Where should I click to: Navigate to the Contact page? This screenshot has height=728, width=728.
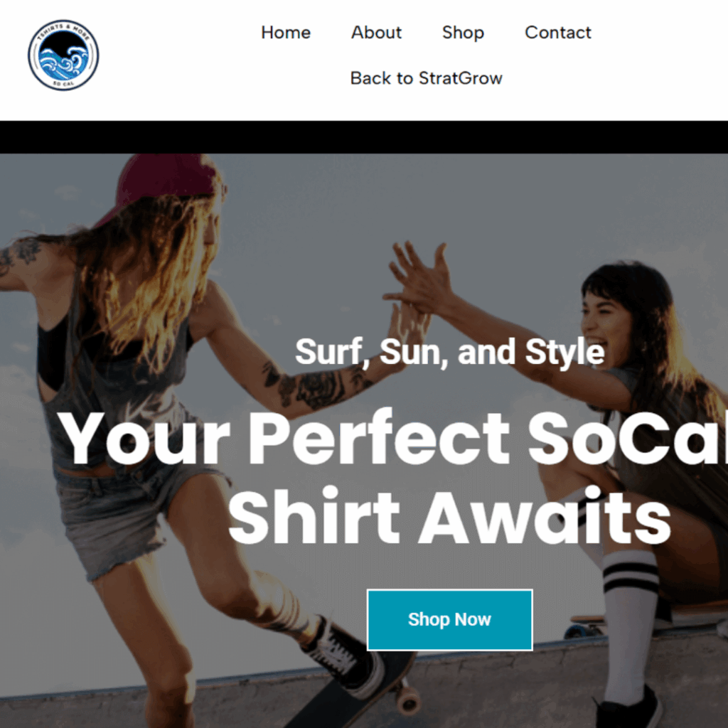557,33
